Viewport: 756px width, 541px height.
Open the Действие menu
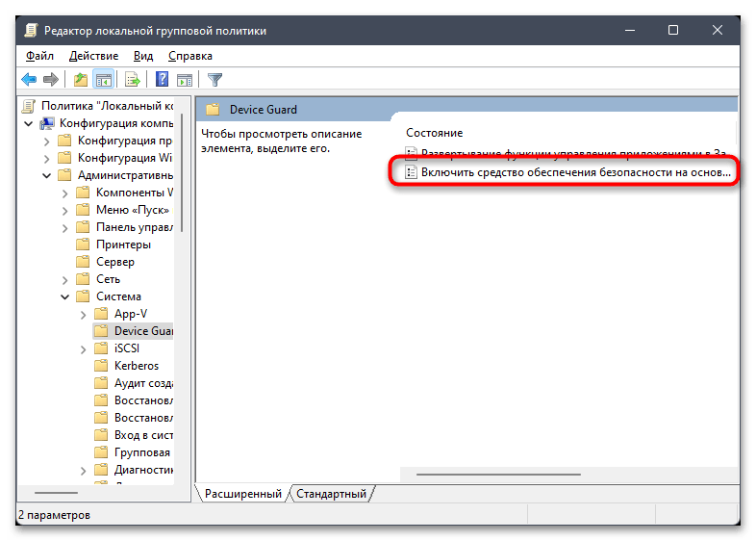click(93, 56)
